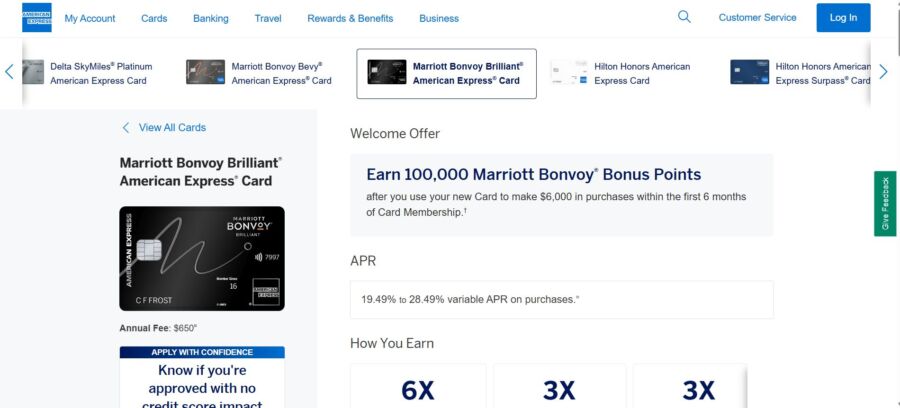Click the 6X earning tile
The image size is (900, 408).
click(418, 386)
